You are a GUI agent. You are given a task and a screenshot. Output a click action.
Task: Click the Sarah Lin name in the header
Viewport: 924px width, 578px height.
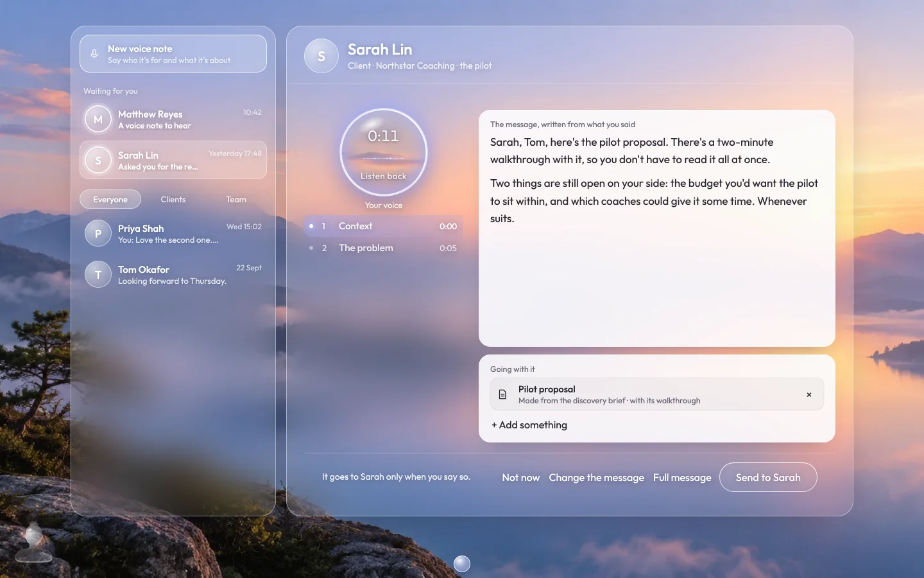380,49
